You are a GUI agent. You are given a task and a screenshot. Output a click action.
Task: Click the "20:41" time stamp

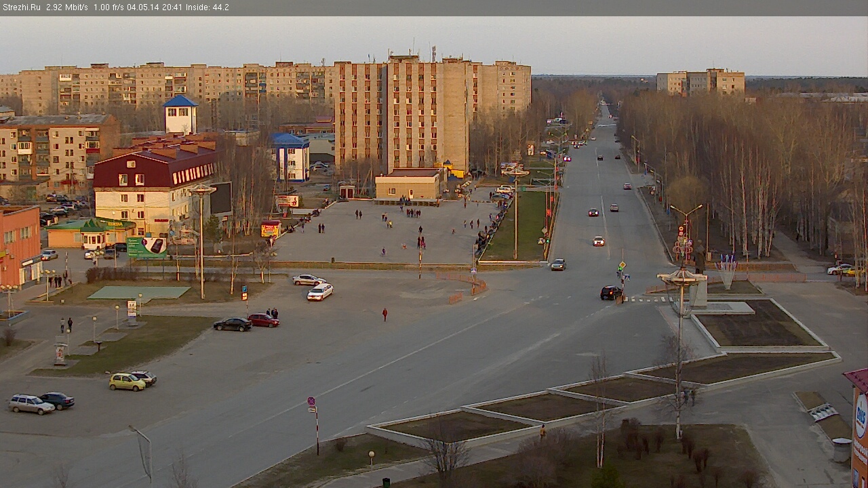[x=172, y=7]
